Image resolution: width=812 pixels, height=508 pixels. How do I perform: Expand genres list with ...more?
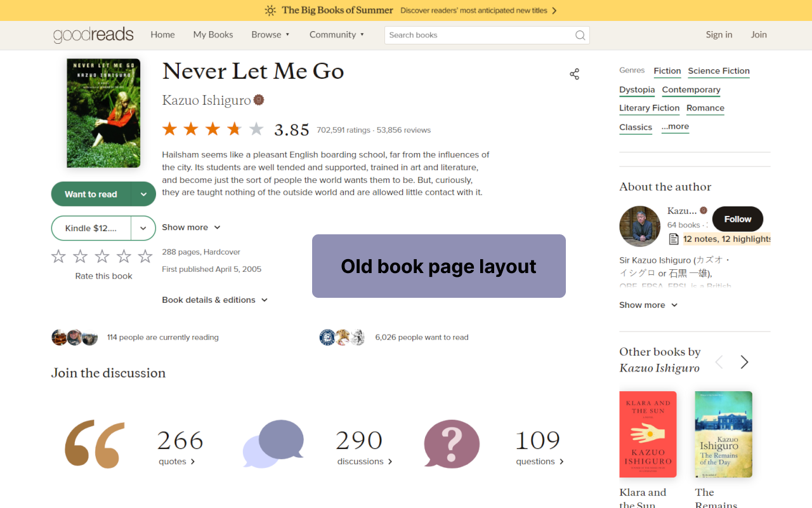pos(675,126)
